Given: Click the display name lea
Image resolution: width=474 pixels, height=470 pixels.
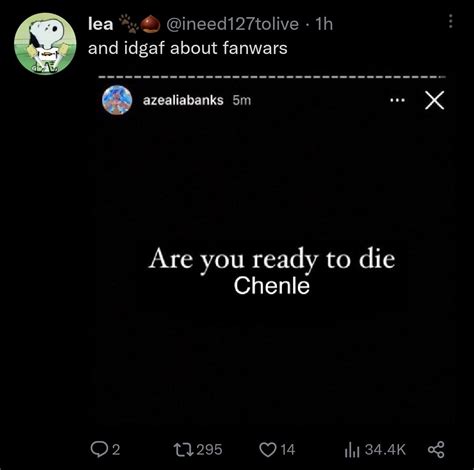Looking at the screenshot, I should coord(101,24).
